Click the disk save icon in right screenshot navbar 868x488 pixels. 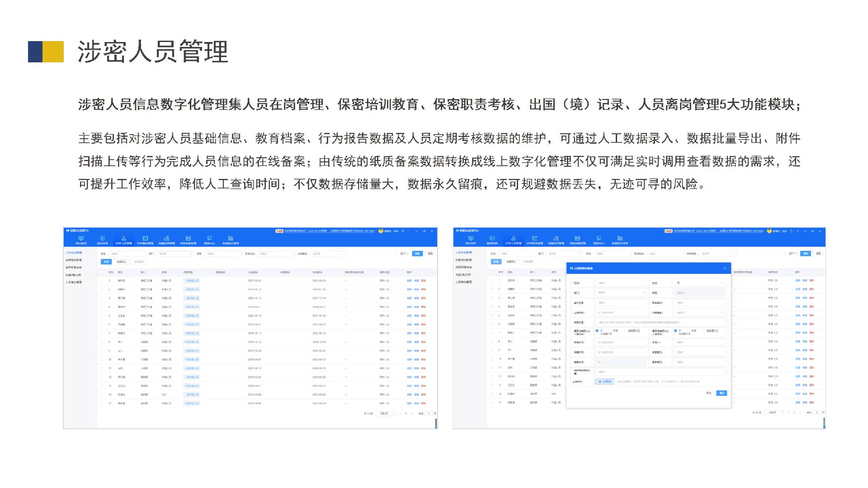click(577, 238)
